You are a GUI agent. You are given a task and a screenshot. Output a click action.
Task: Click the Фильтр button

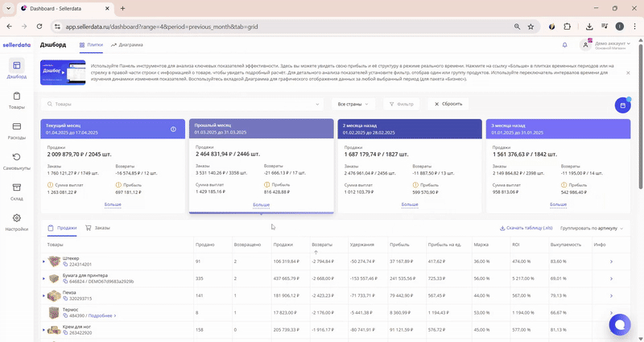pyautogui.click(x=401, y=105)
